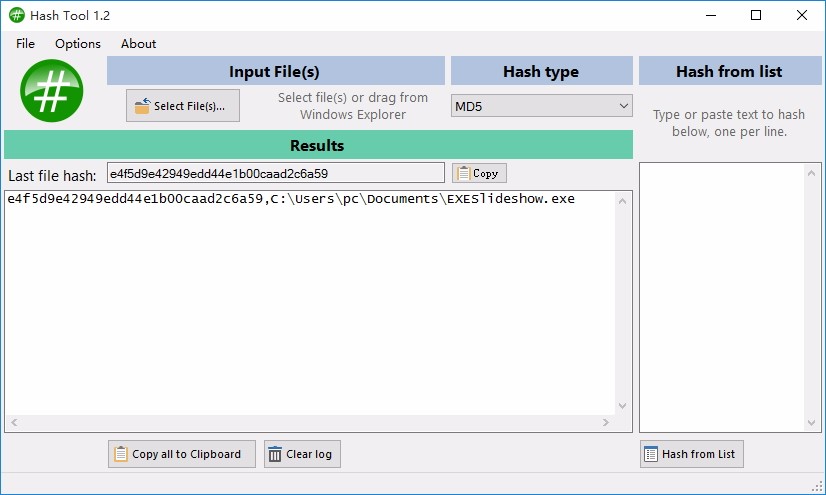This screenshot has width=826, height=495.
Task: Click the Clear log trash icon
Action: [x=275, y=454]
